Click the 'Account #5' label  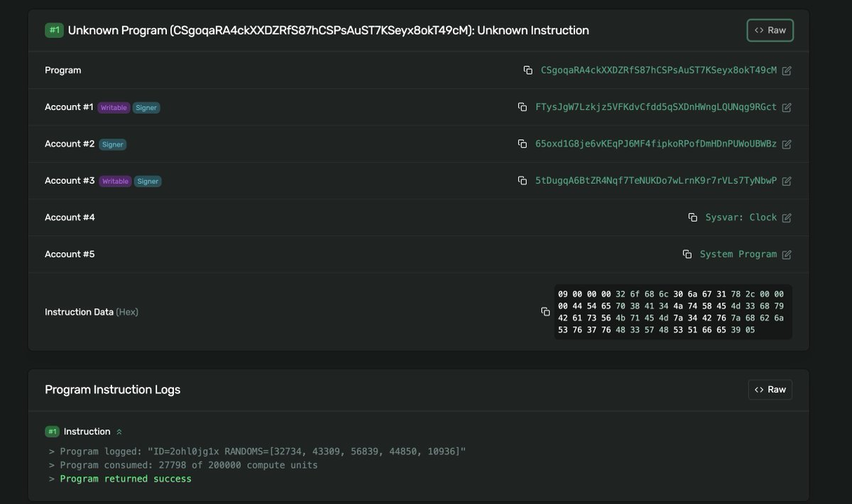click(x=70, y=254)
